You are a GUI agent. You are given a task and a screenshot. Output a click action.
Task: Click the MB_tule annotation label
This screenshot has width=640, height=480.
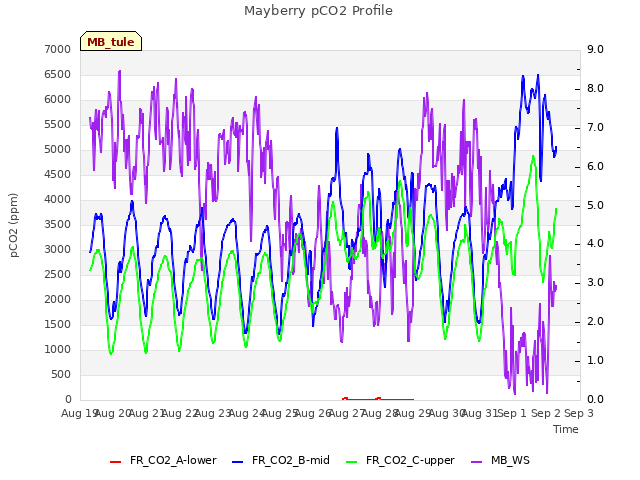(x=111, y=42)
